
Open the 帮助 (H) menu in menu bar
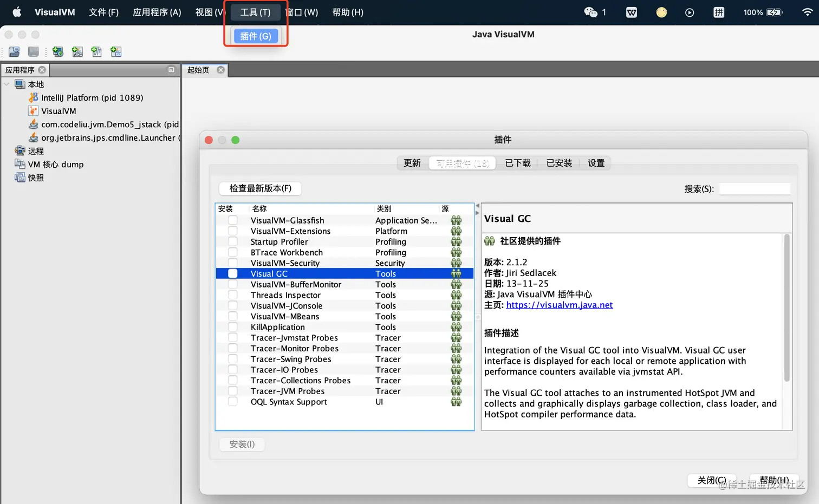(348, 12)
